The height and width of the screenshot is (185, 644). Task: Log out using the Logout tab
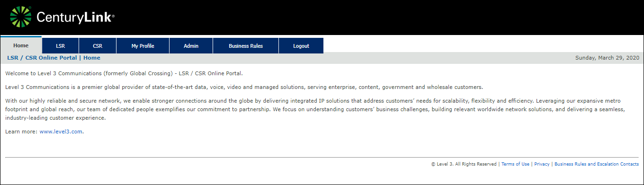[x=301, y=46]
